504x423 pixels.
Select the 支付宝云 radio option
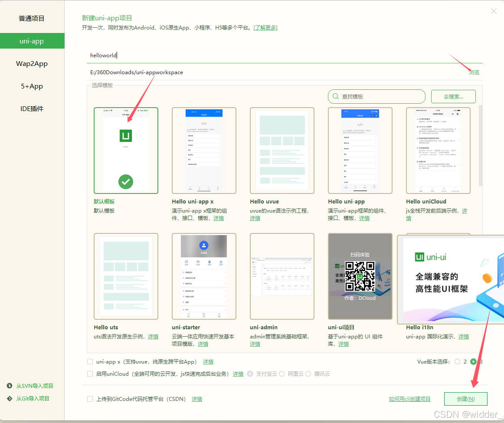[x=250, y=374]
